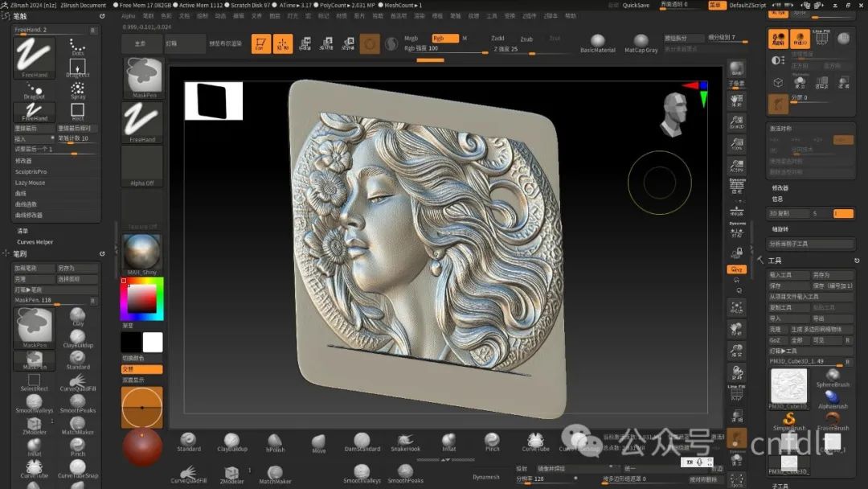Click the silhouette thumbnail in viewport corner
Viewport: 868px width, 489px height.
tap(214, 101)
